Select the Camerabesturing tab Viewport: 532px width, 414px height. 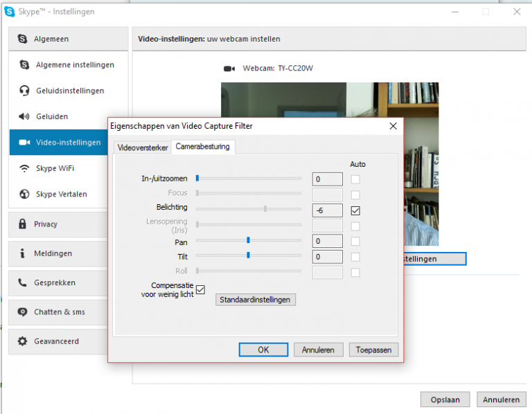click(204, 147)
